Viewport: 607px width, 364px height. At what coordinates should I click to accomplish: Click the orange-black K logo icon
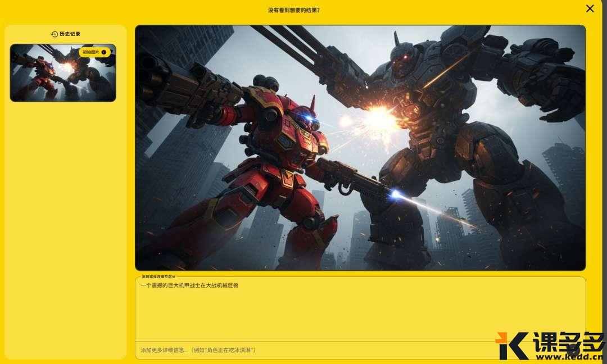click(x=511, y=345)
